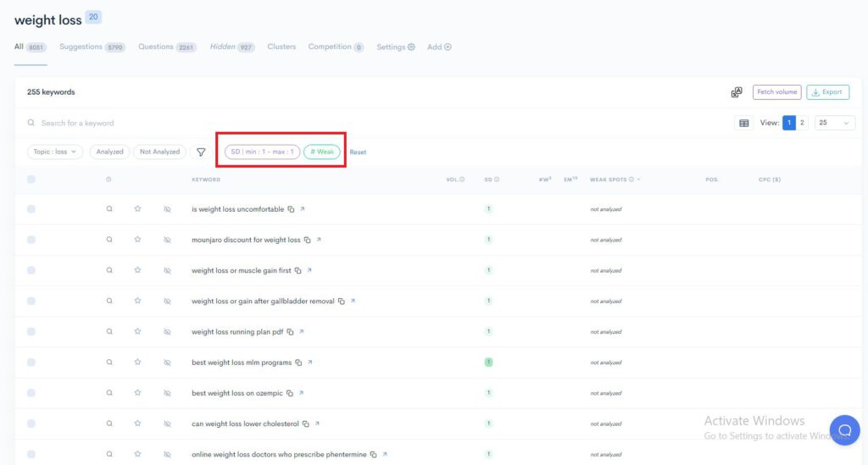Open the Competition tab
868x465 pixels.
coord(336,47)
